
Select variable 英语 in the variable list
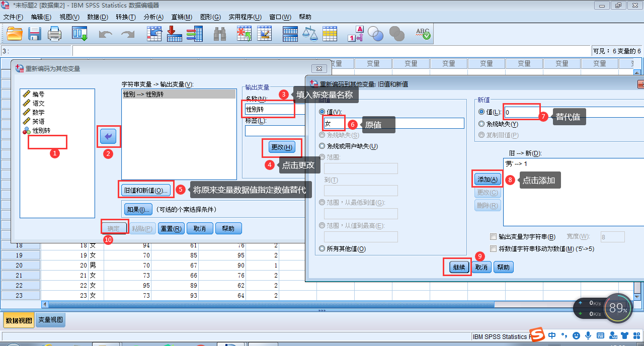(38, 121)
